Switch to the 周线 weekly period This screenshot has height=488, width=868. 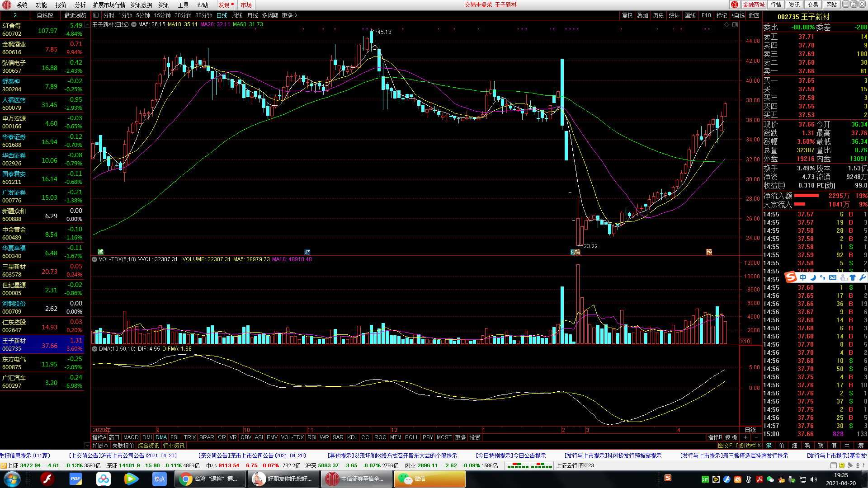pos(237,15)
